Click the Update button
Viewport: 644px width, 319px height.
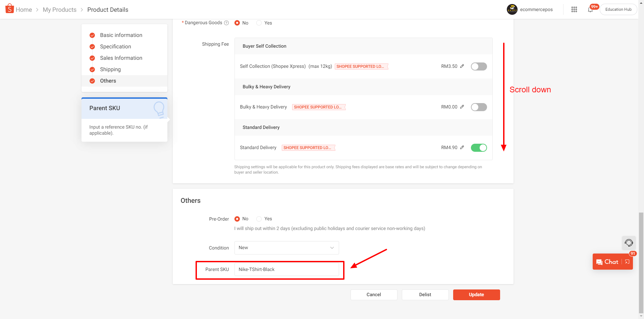[476, 295]
